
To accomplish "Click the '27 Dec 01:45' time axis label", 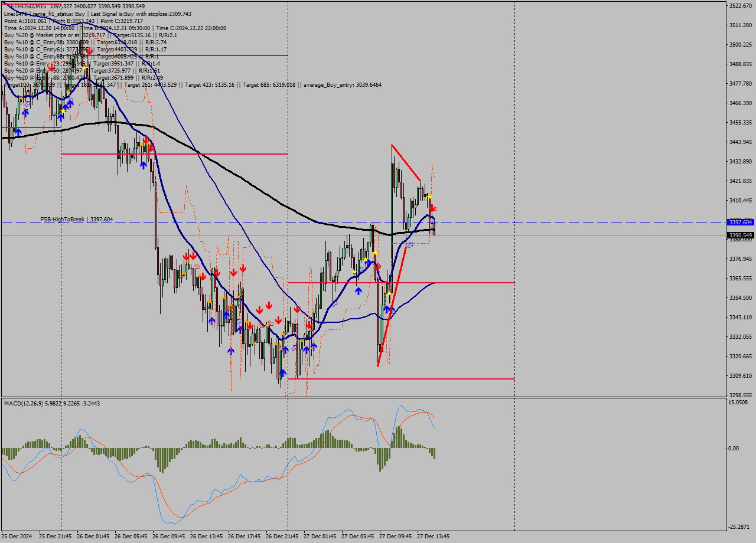I will 320,537.
